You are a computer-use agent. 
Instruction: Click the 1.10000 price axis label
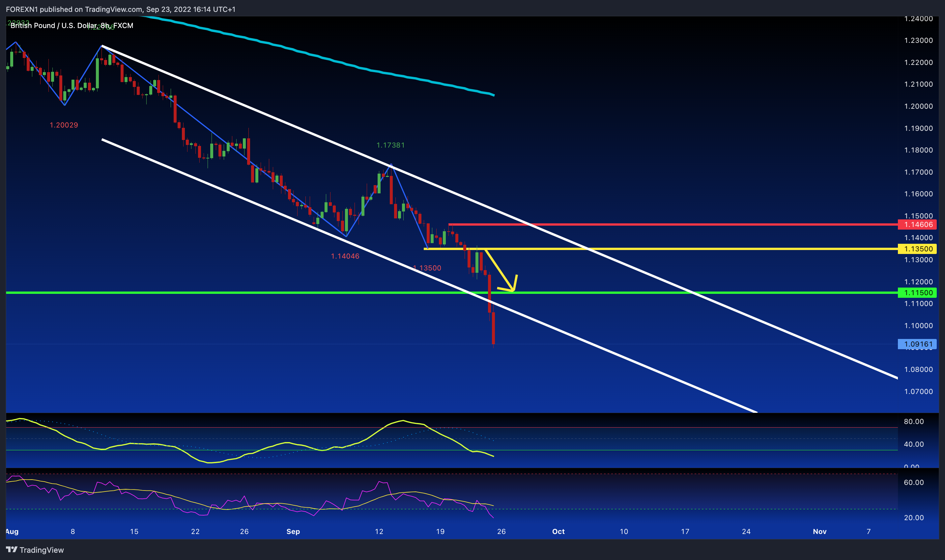918,326
